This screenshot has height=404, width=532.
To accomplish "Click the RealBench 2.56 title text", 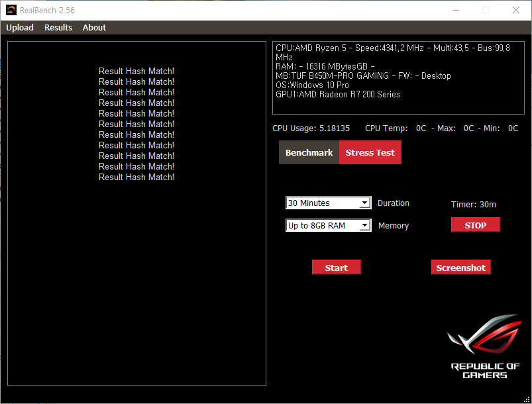I will click(47, 10).
